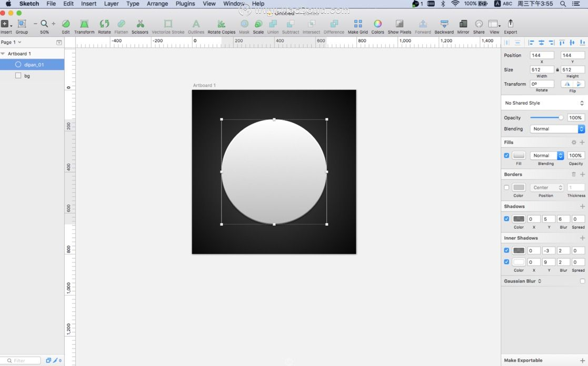Screen dimensions: 588x366
Task: Open the Page 1 dropdown
Action: coord(11,42)
